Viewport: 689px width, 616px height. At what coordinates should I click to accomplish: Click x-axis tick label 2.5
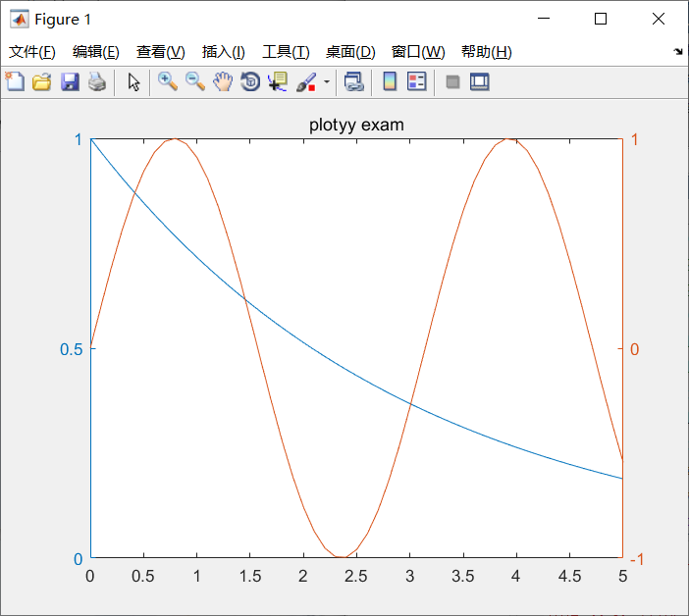355,576
